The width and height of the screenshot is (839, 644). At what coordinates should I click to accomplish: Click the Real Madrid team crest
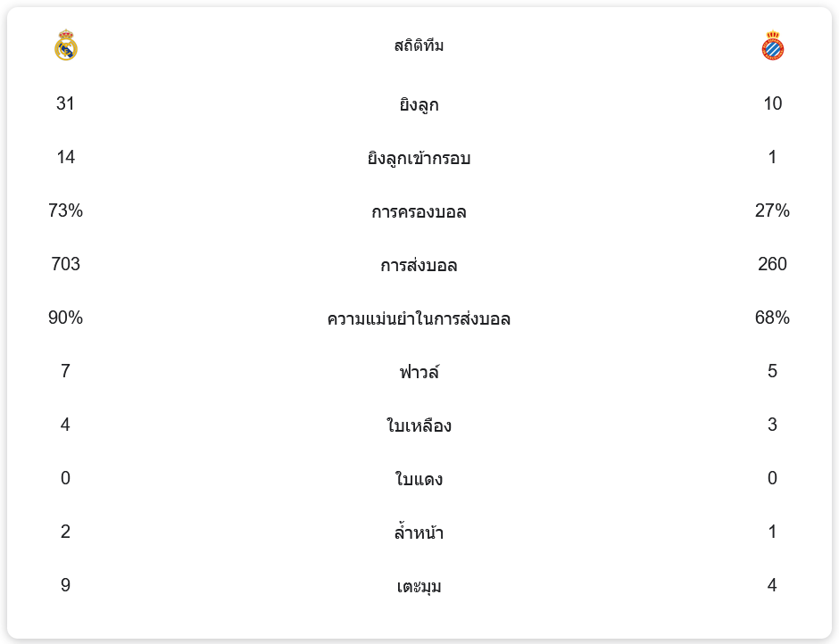tap(66, 45)
